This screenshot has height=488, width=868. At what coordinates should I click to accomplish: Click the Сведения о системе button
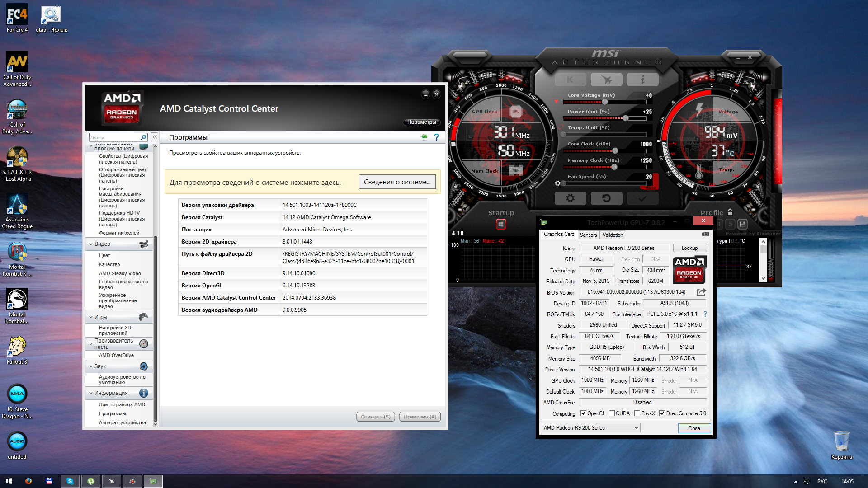point(397,182)
